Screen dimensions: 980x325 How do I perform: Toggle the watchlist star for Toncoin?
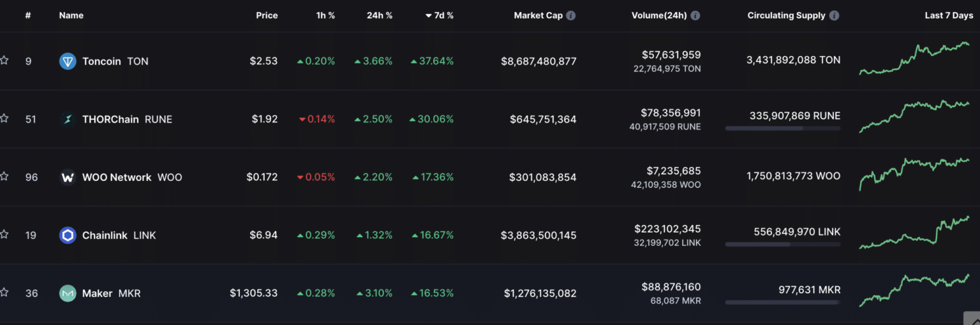(4, 61)
